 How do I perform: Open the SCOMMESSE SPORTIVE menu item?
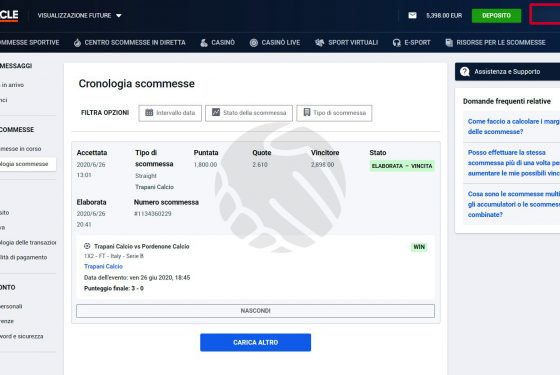pos(30,42)
